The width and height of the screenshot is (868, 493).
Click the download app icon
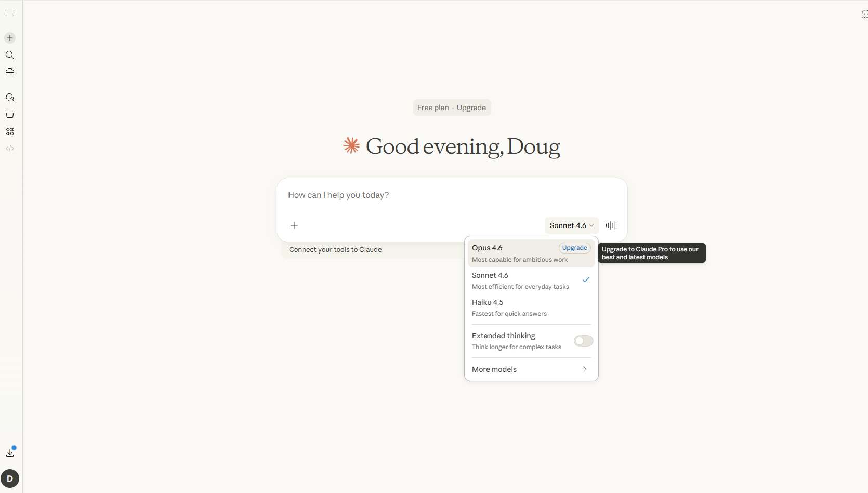click(x=10, y=452)
